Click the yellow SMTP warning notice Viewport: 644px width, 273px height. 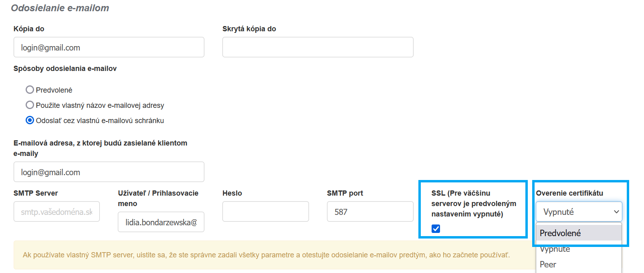tap(266, 255)
